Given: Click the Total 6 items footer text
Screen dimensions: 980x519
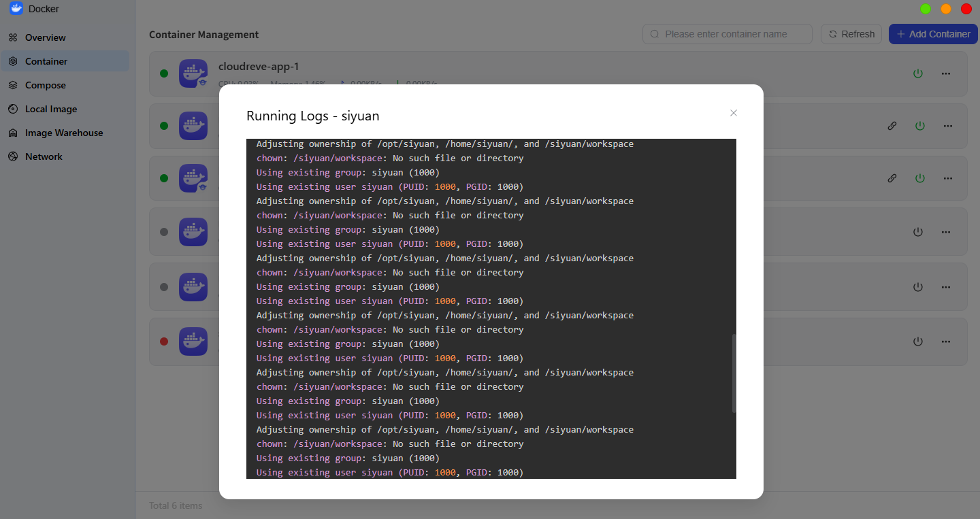Looking at the screenshot, I should coord(176,505).
